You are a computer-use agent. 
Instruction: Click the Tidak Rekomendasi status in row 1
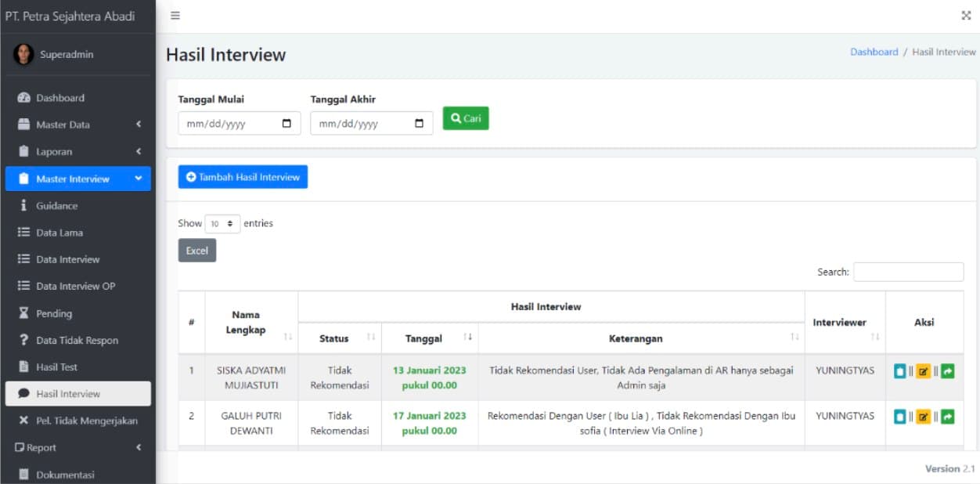[340, 377]
